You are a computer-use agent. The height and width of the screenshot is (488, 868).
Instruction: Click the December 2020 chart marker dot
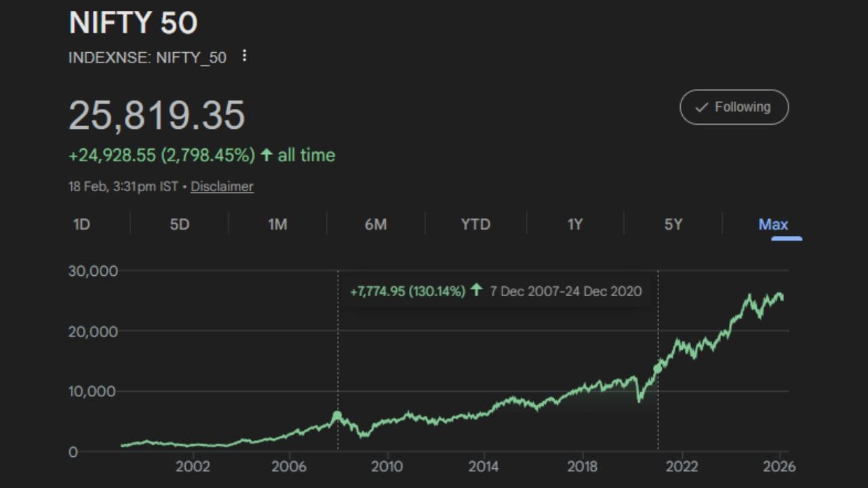658,369
